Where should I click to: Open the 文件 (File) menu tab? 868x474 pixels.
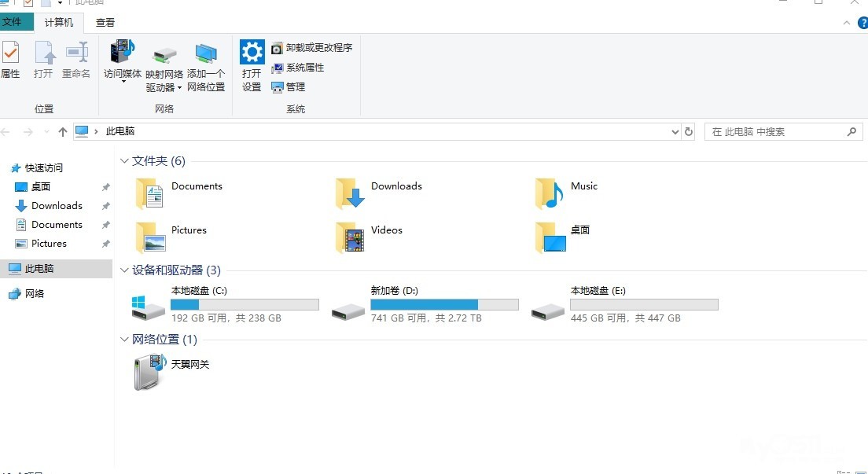click(x=13, y=23)
